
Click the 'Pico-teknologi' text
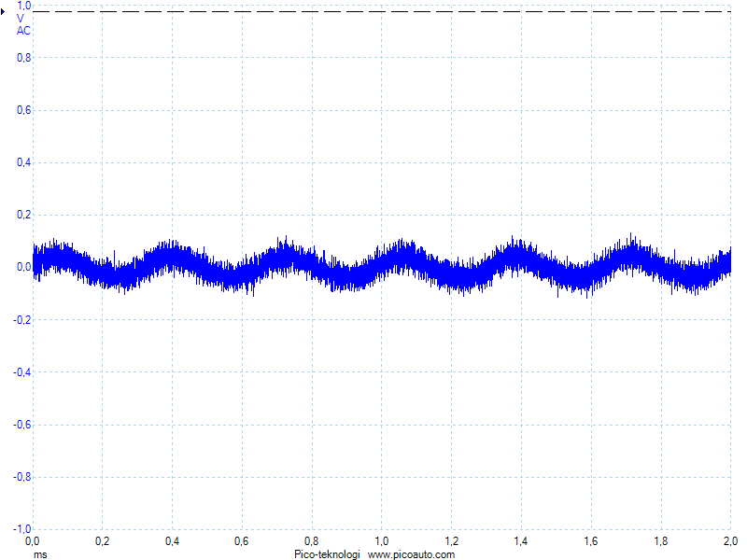point(328,554)
